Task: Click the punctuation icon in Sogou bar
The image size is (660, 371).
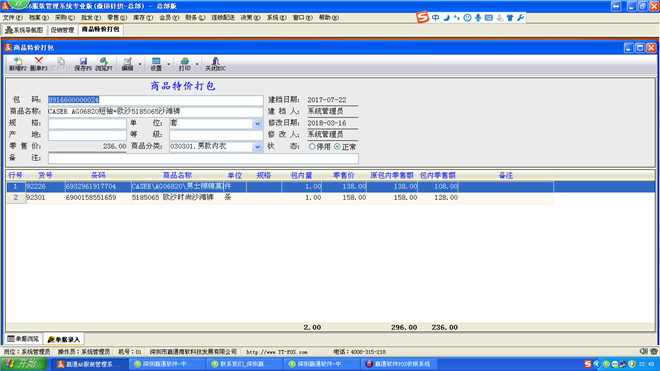Action: pos(457,18)
